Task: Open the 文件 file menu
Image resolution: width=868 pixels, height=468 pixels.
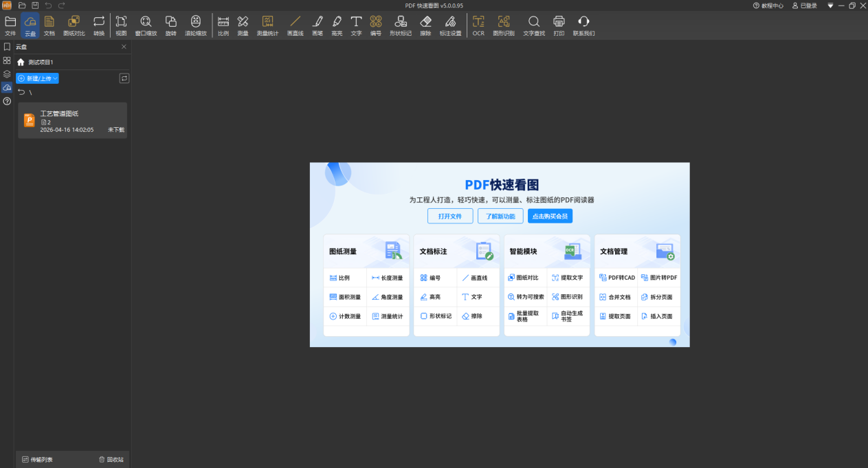Action: tap(10, 25)
